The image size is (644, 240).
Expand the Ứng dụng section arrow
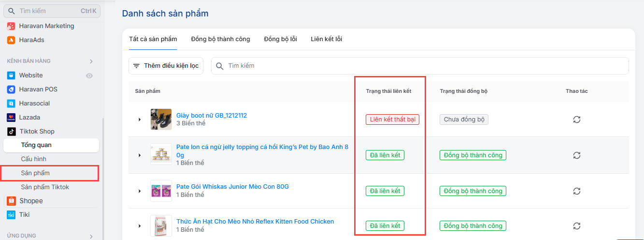[91, 236]
